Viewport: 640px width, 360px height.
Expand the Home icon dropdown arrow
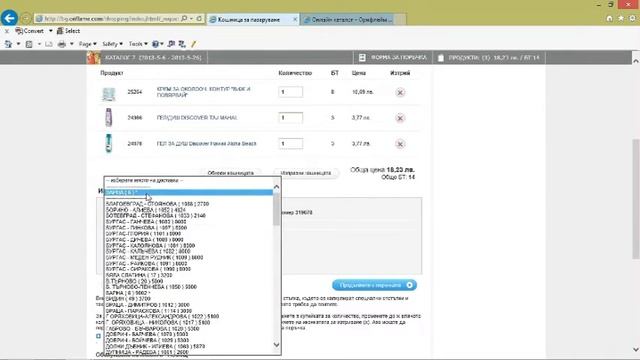click(18, 44)
